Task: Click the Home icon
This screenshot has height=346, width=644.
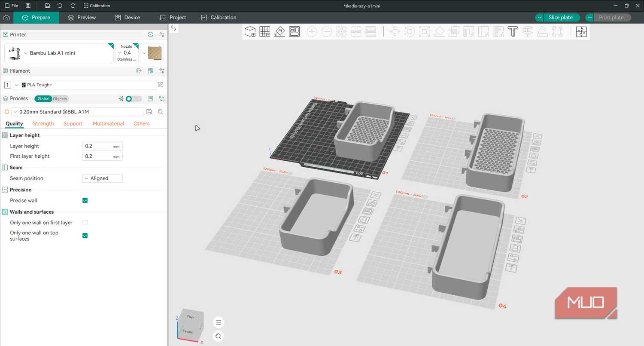Action: point(6,18)
